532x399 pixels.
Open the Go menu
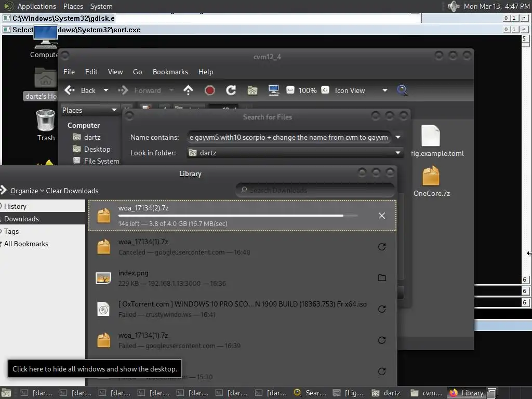(x=137, y=72)
